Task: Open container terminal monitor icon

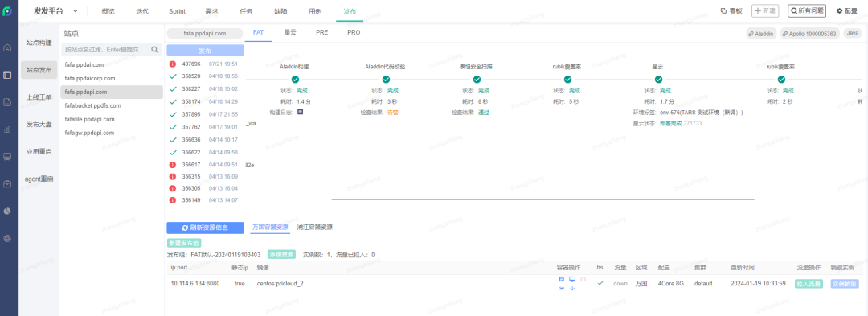Action: [x=572, y=279]
